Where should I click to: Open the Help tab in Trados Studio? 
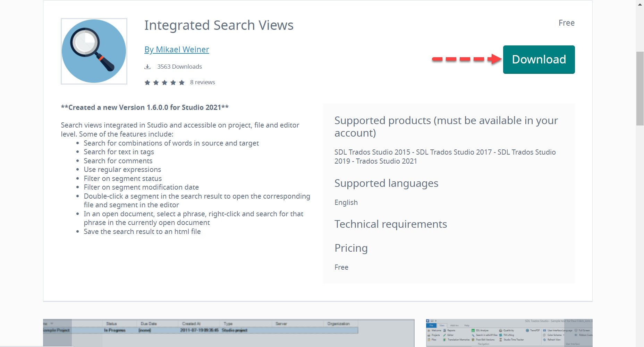pyautogui.click(x=467, y=325)
